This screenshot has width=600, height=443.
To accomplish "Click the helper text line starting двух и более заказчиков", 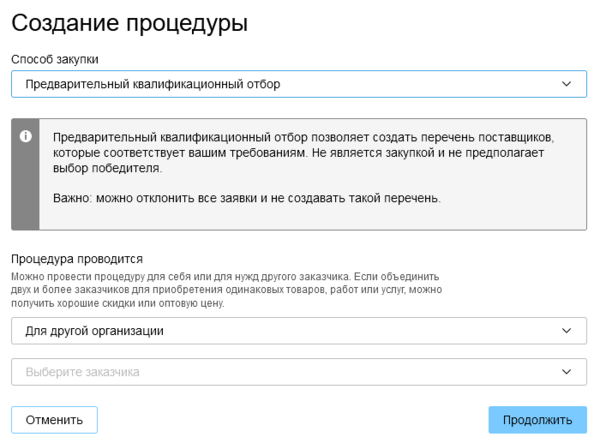I will coord(225,289).
